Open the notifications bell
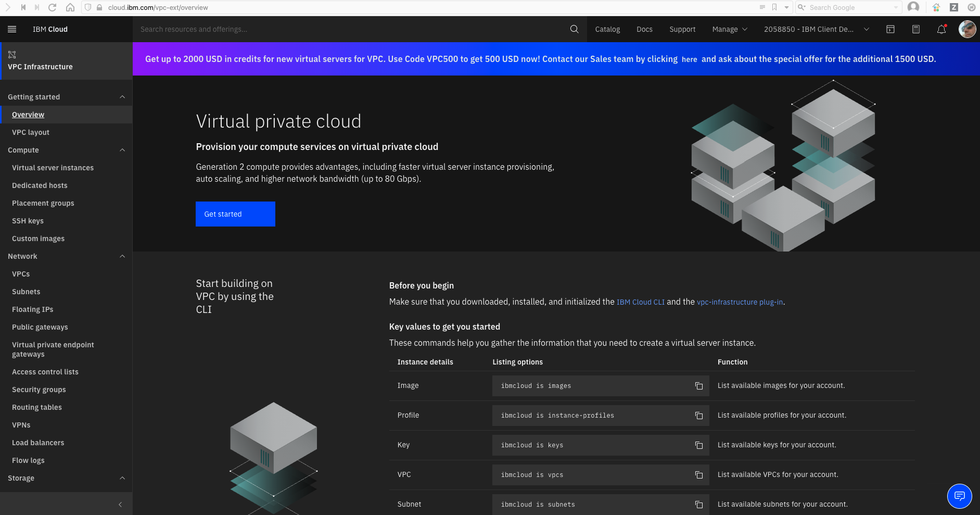Viewport: 980px width, 515px height. pos(941,29)
